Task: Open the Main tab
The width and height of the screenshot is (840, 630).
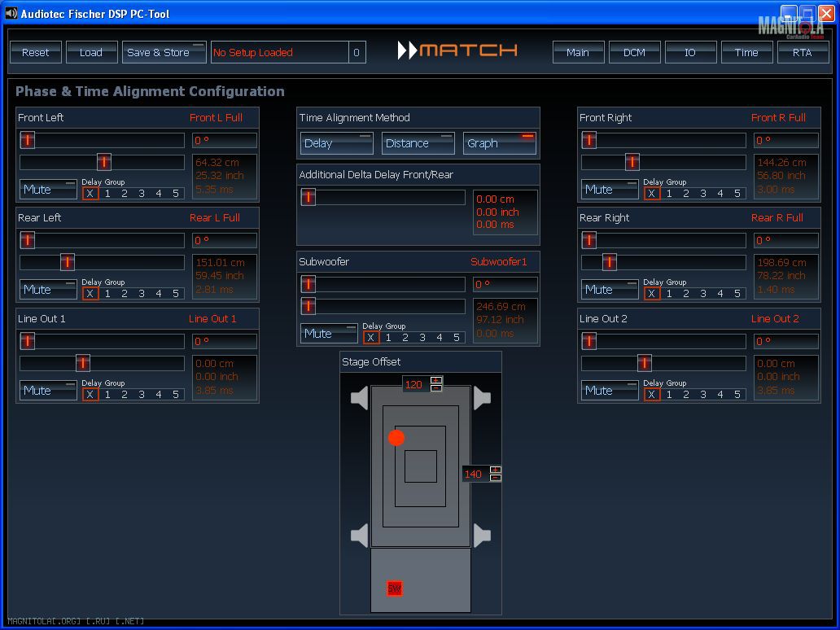Action: tap(578, 52)
